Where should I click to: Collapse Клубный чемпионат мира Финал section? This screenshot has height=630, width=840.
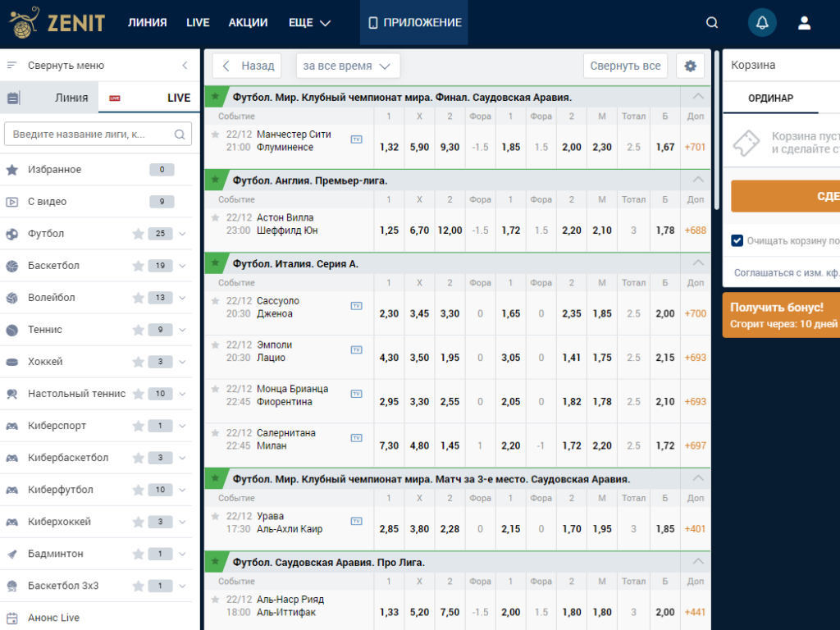[697, 97]
